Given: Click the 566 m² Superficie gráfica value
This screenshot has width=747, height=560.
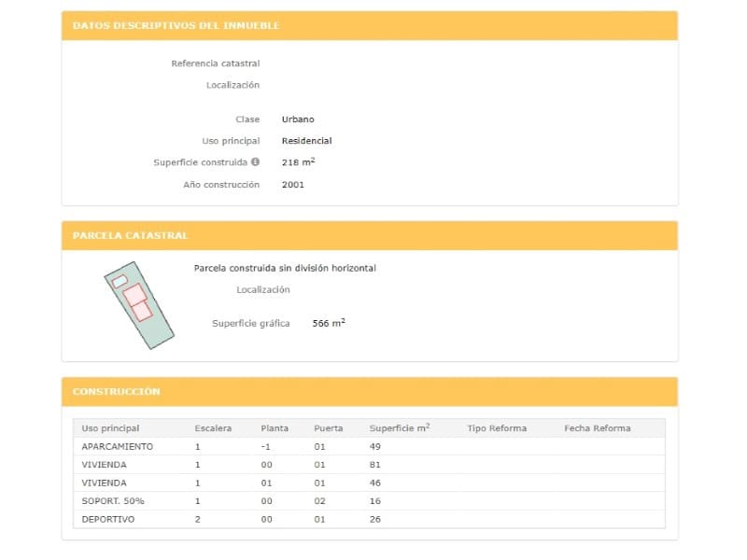Looking at the screenshot, I should pyautogui.click(x=329, y=323).
